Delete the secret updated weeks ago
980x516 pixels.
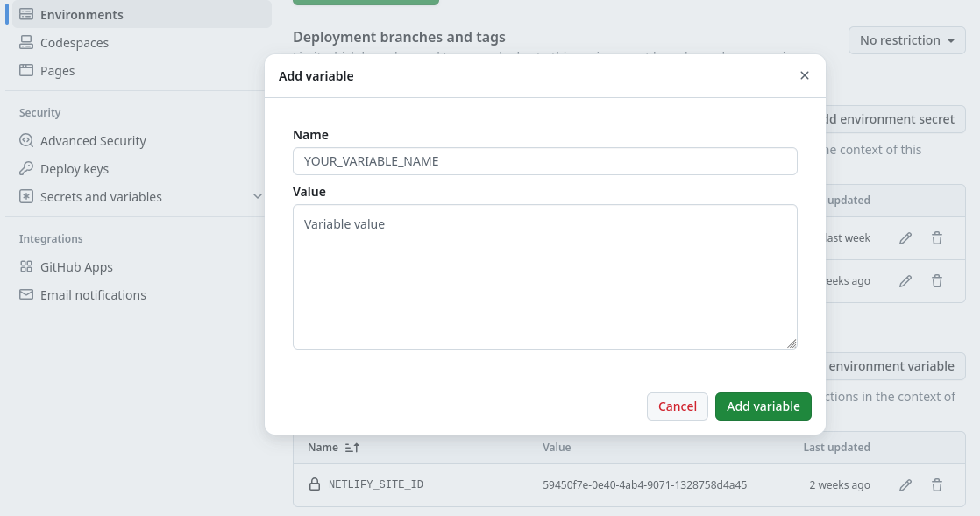(x=937, y=281)
